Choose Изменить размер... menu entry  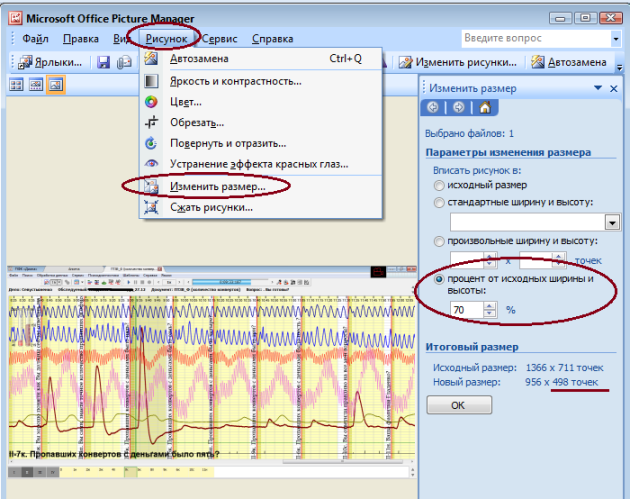(x=260, y=186)
